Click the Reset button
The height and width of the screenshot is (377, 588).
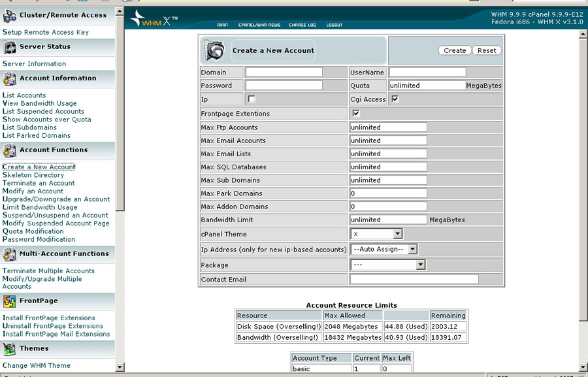(x=487, y=51)
